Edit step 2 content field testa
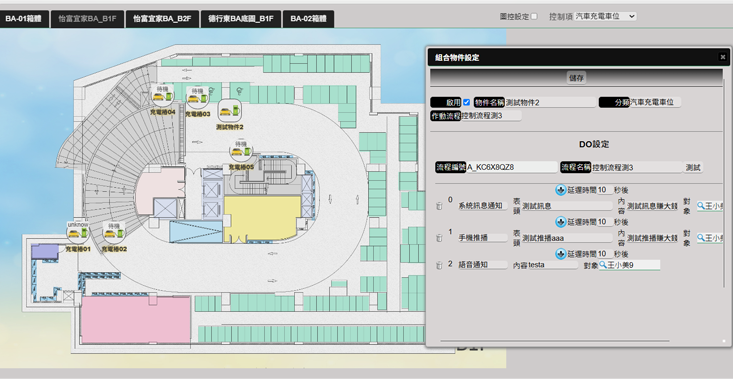 click(x=553, y=265)
